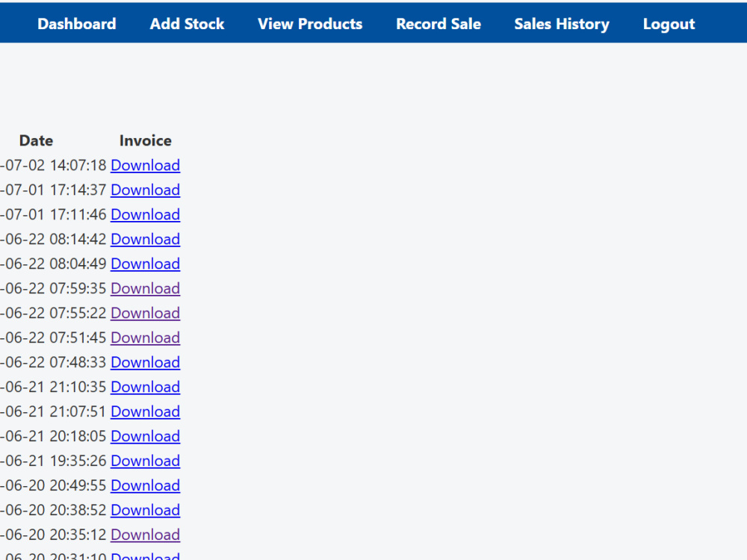This screenshot has width=747, height=560.
Task: Download invoice dated 06-21 21:10:35
Action: click(x=146, y=387)
